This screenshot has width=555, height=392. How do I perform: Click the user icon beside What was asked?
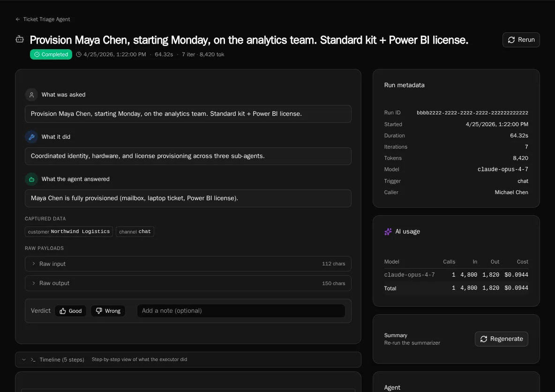pos(31,95)
